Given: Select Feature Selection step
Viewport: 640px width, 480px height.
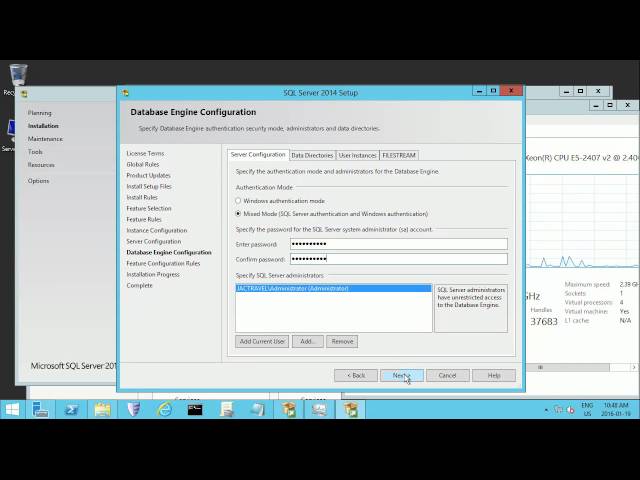Looking at the screenshot, I should coord(149,209).
